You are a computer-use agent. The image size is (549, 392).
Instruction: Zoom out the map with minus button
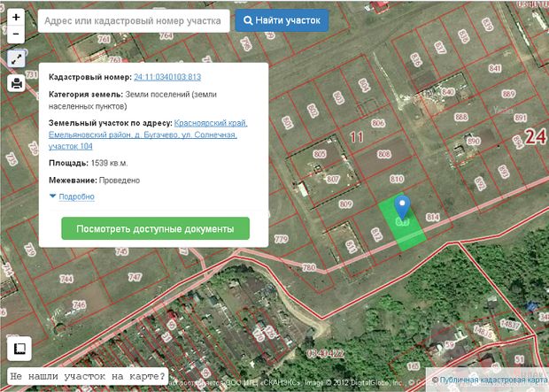tap(16, 35)
